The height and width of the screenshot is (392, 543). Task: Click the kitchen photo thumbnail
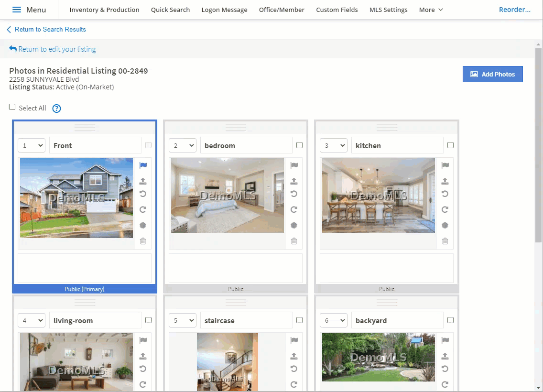(378, 196)
